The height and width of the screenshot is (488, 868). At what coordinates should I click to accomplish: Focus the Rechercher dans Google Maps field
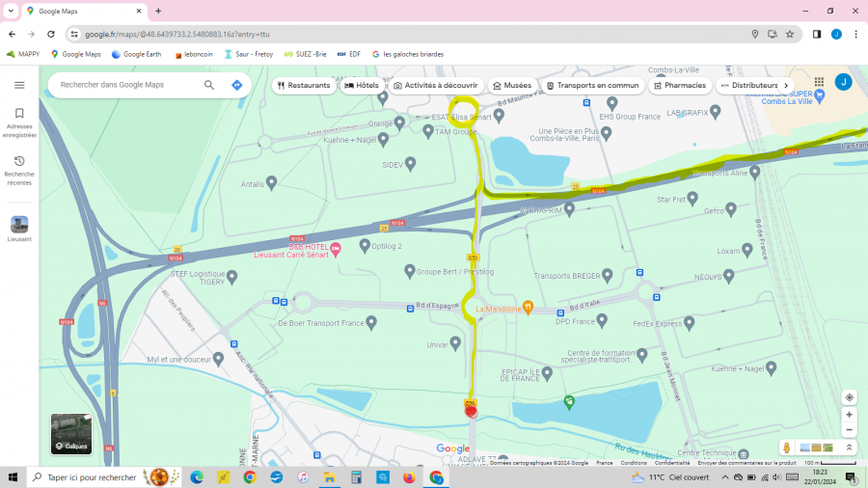[x=125, y=85]
